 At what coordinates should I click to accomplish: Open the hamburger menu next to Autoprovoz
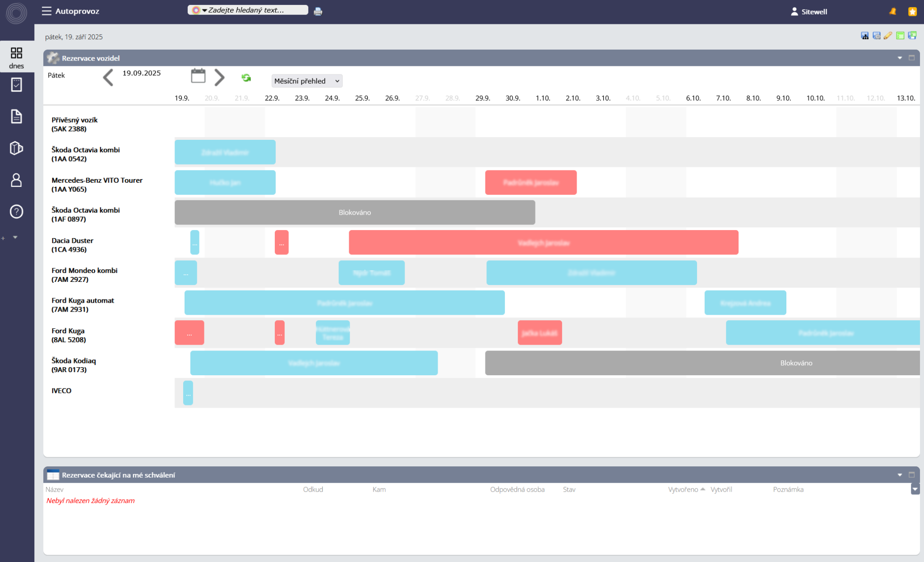[x=46, y=11]
